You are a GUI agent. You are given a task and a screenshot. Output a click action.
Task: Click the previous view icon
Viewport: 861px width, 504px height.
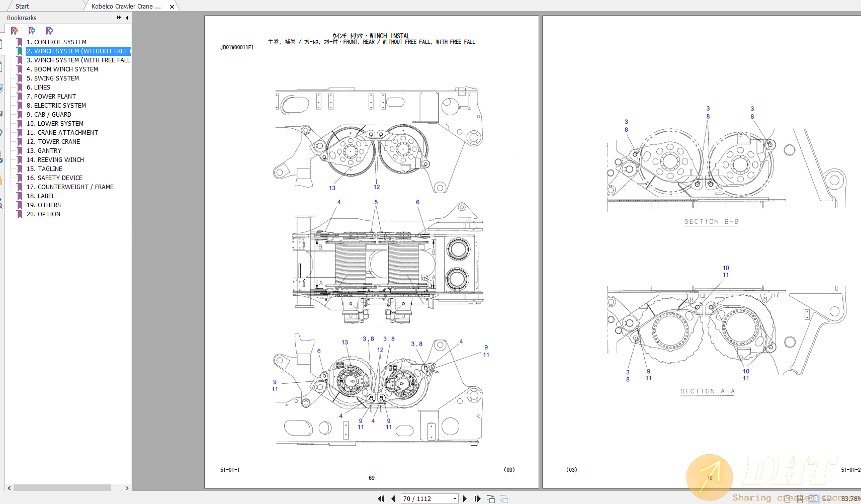pyautogui.click(x=491, y=498)
